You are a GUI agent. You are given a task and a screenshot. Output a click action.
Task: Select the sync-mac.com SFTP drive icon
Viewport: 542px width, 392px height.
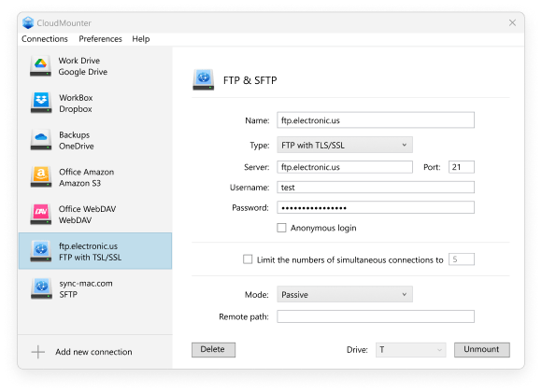click(x=41, y=288)
